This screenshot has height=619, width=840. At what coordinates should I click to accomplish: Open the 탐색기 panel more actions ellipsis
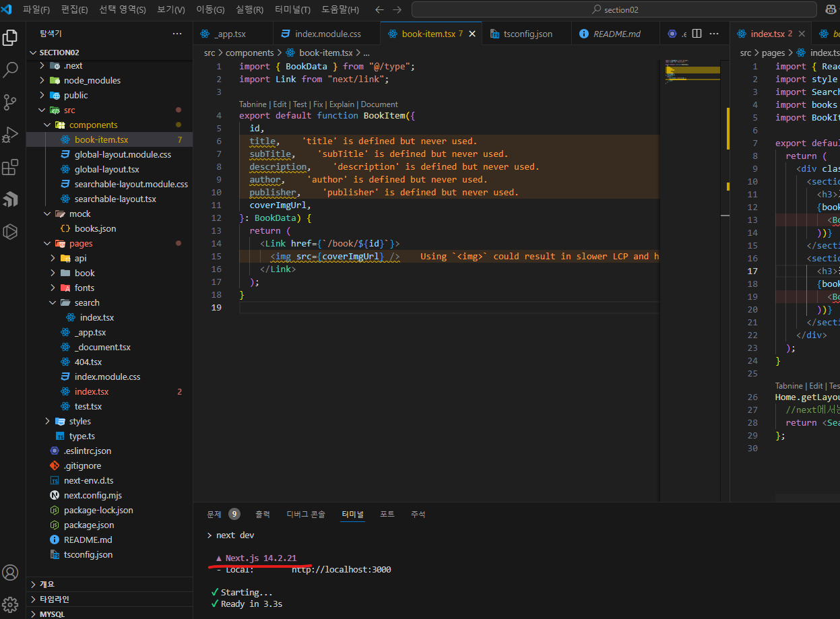click(x=177, y=34)
